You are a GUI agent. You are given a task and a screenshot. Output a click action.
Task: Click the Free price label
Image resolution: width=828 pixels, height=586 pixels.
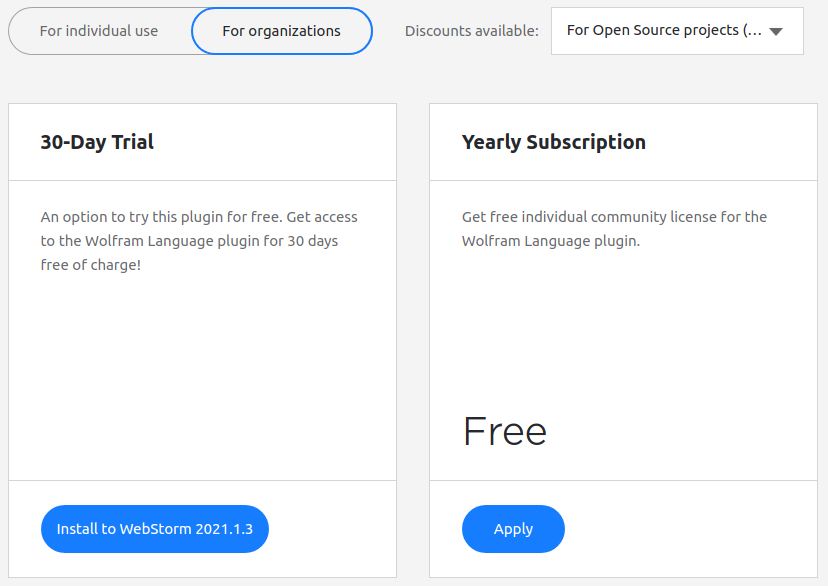505,431
